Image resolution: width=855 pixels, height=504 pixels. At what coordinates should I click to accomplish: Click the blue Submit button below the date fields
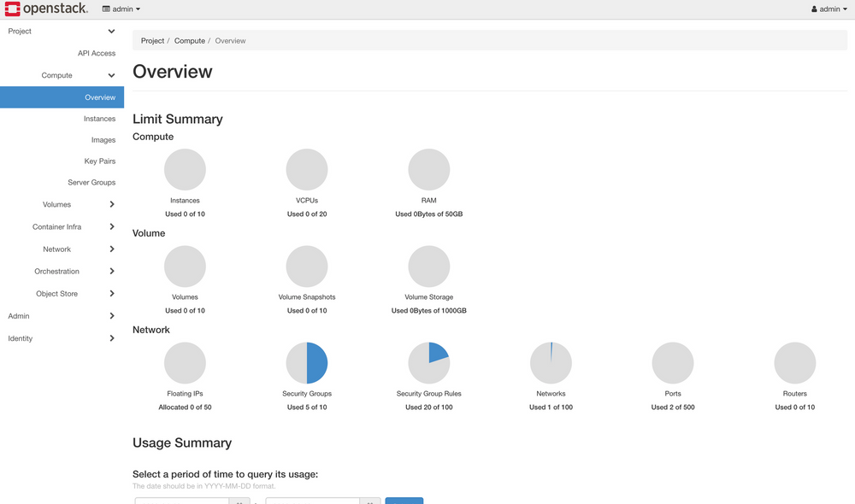pos(404,501)
